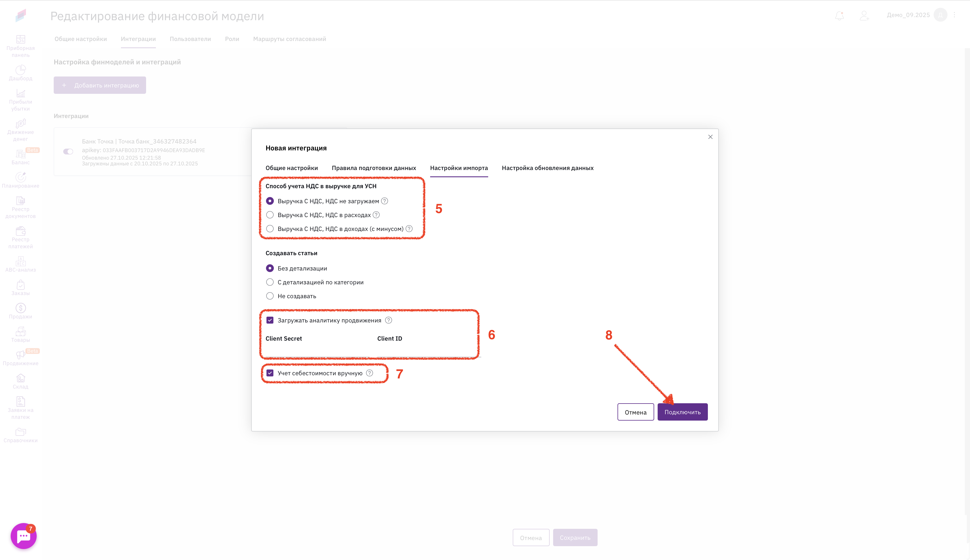Click the add user icon in header

[864, 15]
